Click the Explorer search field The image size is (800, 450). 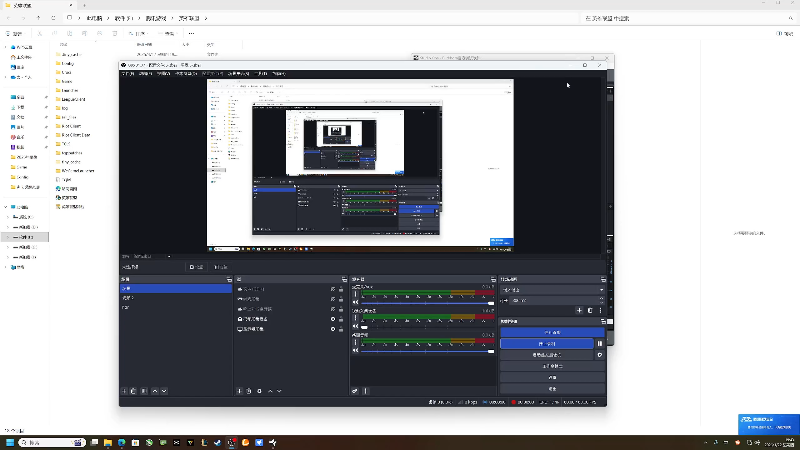tap(689, 18)
